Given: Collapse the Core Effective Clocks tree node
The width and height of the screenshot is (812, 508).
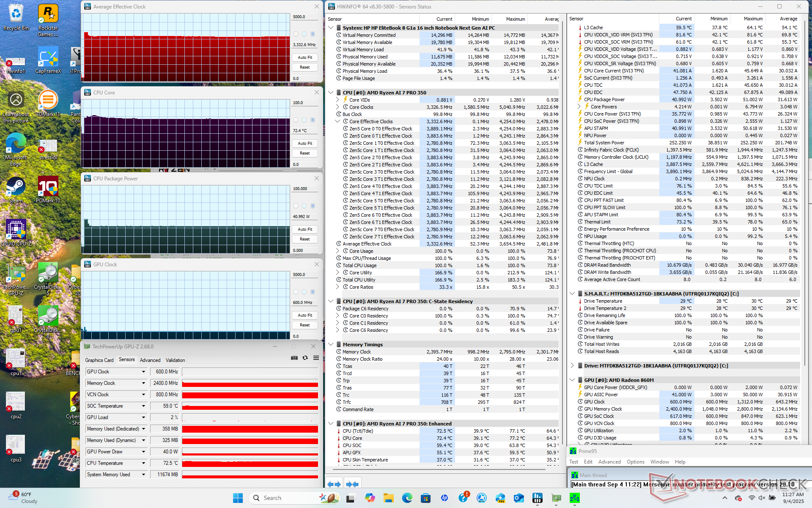Looking at the screenshot, I should [x=337, y=121].
